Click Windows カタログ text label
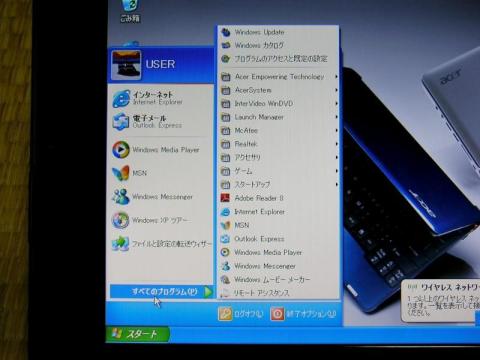480x360 pixels. coord(259,45)
